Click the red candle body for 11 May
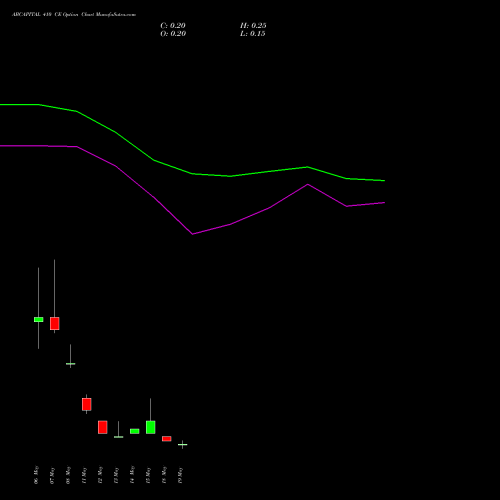Screen dimensions: 500x500 click(x=87, y=404)
